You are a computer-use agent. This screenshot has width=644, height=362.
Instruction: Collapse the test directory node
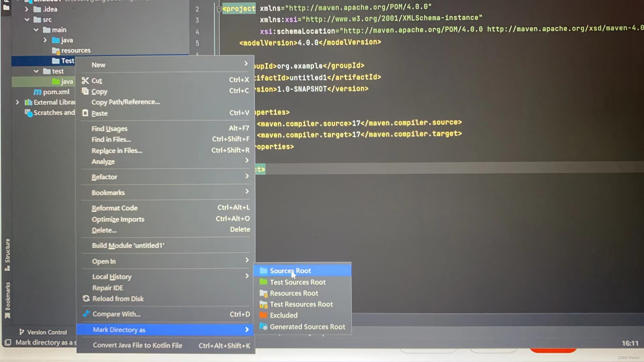point(36,71)
